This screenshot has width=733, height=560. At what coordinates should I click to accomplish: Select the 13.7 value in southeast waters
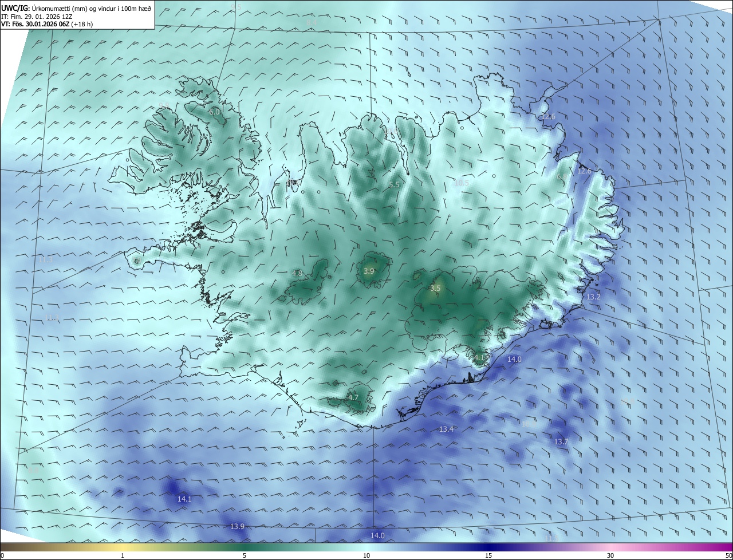point(561,442)
